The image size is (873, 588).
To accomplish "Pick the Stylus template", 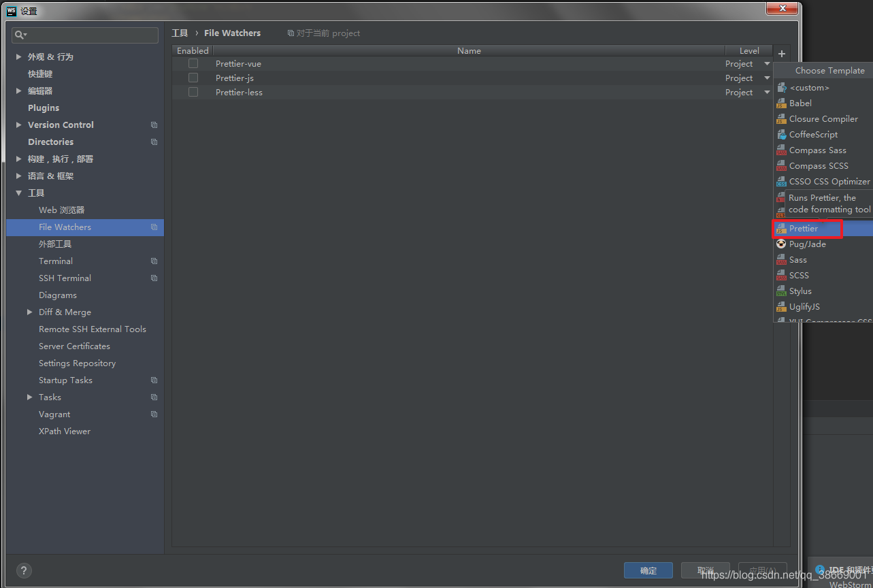I will tap(801, 291).
